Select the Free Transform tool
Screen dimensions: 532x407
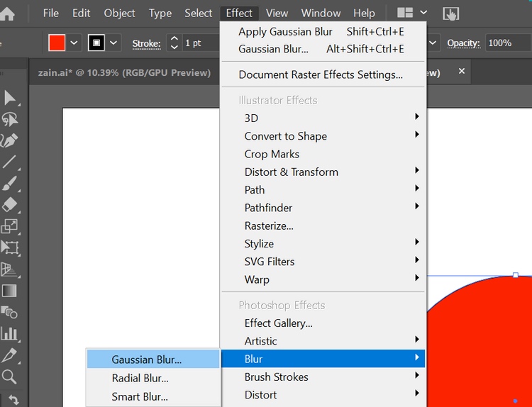tap(9, 247)
